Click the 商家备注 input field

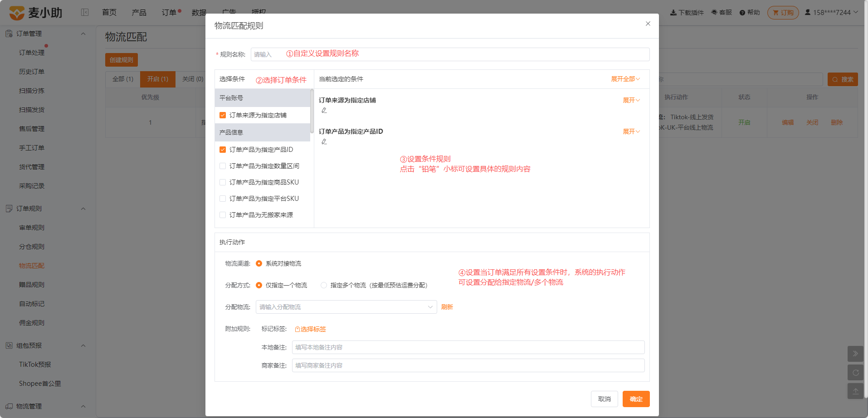click(x=468, y=365)
